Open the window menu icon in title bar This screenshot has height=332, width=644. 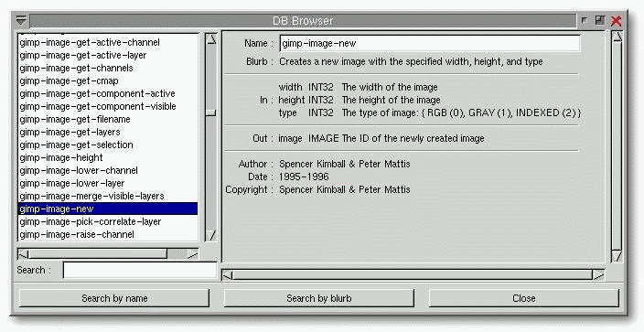click(x=21, y=20)
